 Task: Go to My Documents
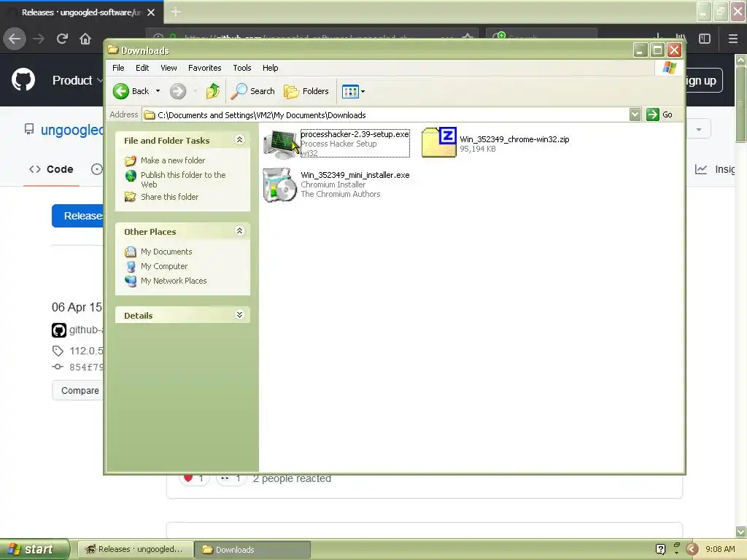pyautogui.click(x=166, y=252)
